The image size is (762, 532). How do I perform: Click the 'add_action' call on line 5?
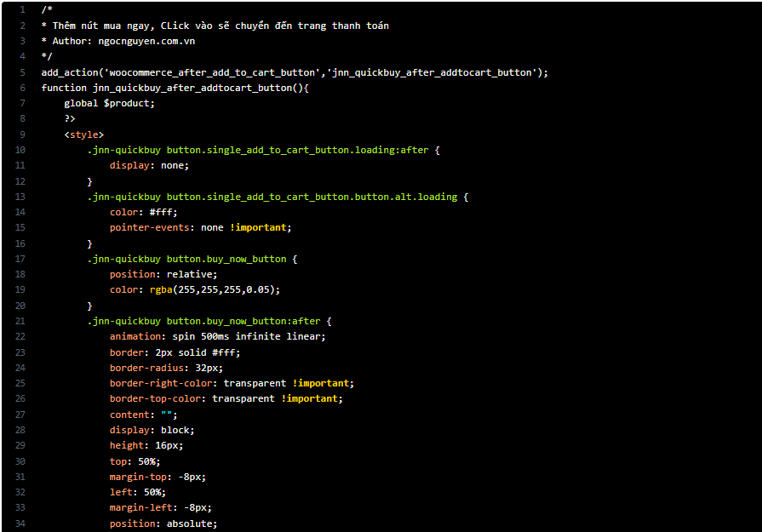[x=70, y=72]
